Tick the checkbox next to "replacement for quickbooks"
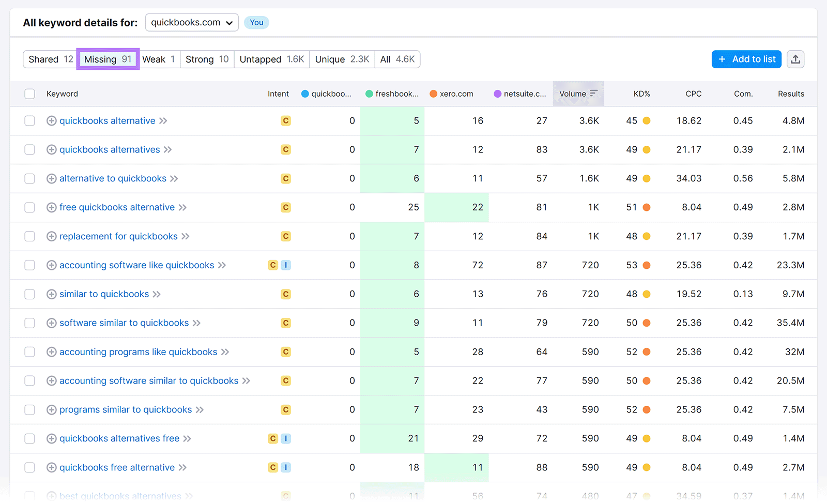This screenshot has width=827, height=504. point(29,236)
